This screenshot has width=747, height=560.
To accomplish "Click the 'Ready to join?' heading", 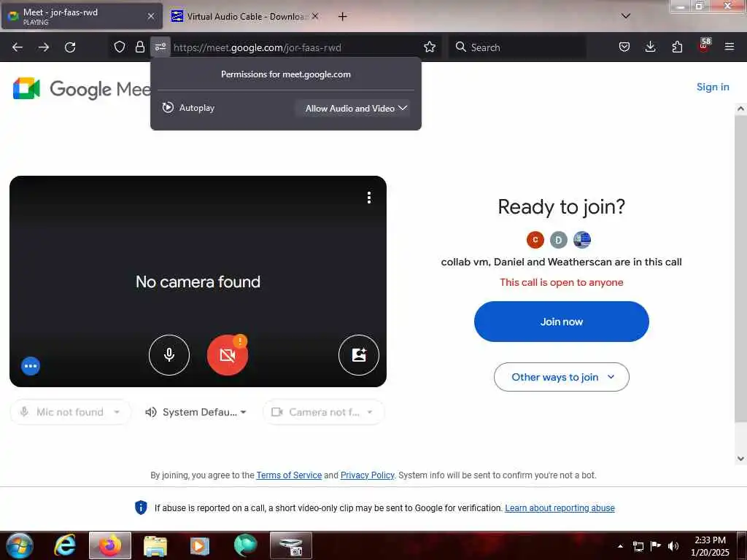I will [562, 206].
